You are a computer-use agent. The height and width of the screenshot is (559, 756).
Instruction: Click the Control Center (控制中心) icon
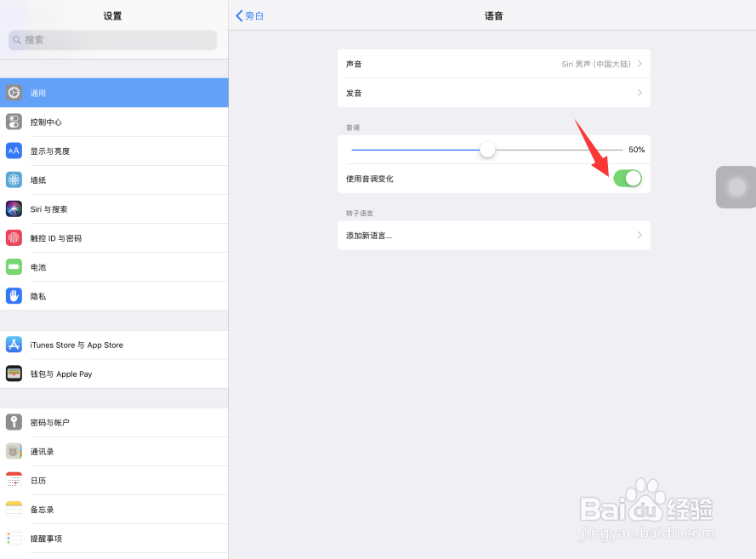point(14,122)
